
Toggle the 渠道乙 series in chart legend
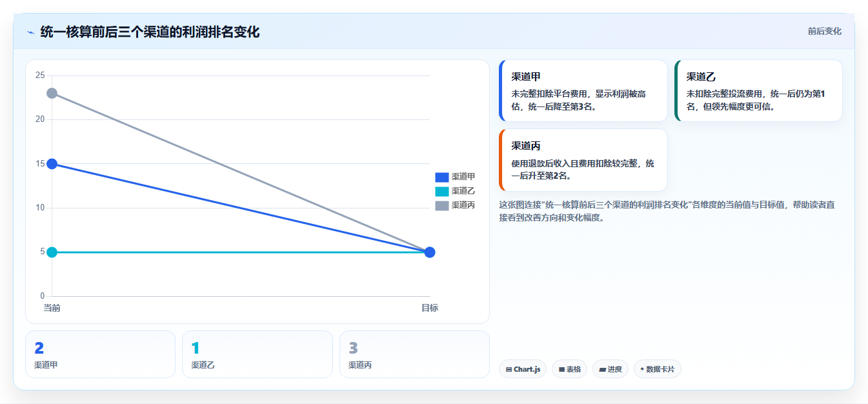click(455, 191)
